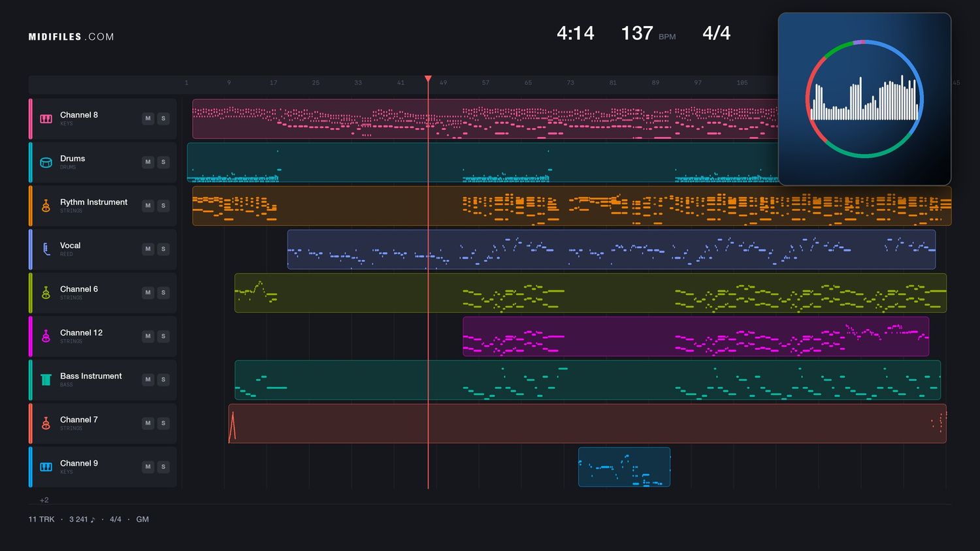The width and height of the screenshot is (980, 551).
Task: Select the olive Channel 6 clip
Action: [x=591, y=293]
